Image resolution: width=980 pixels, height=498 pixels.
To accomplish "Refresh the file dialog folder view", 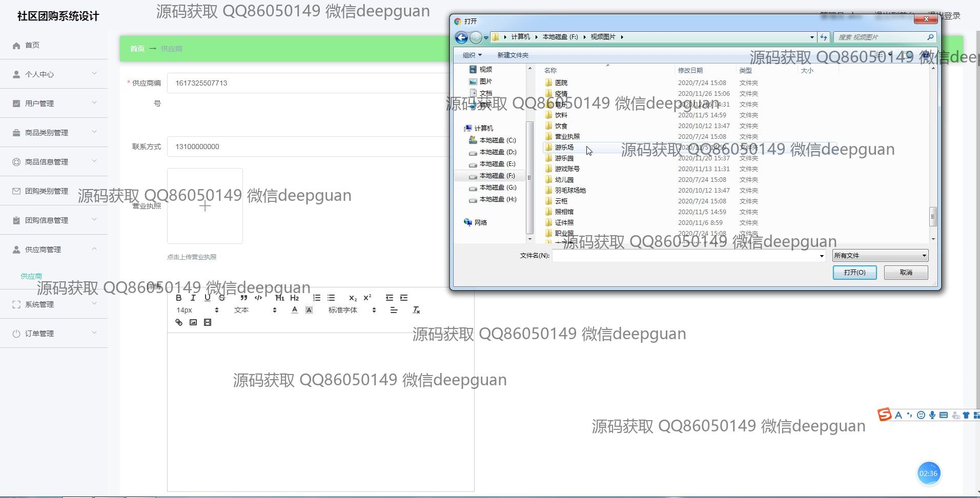I will point(824,37).
